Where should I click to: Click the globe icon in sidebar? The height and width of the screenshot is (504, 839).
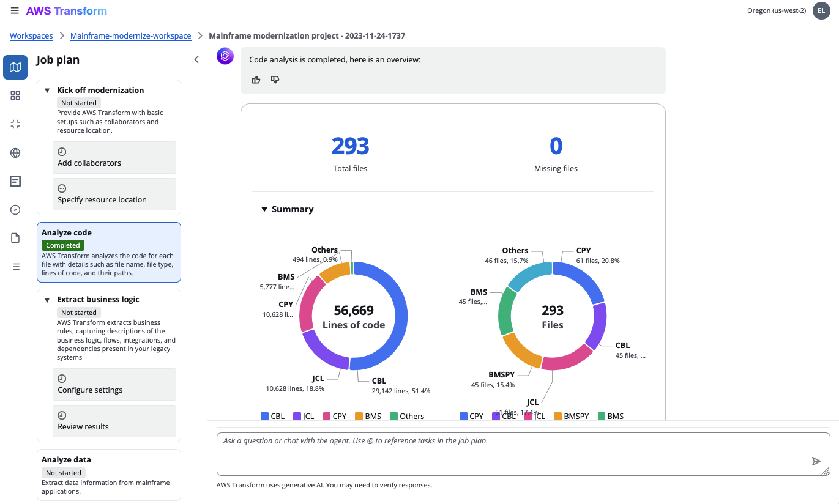pyautogui.click(x=15, y=153)
